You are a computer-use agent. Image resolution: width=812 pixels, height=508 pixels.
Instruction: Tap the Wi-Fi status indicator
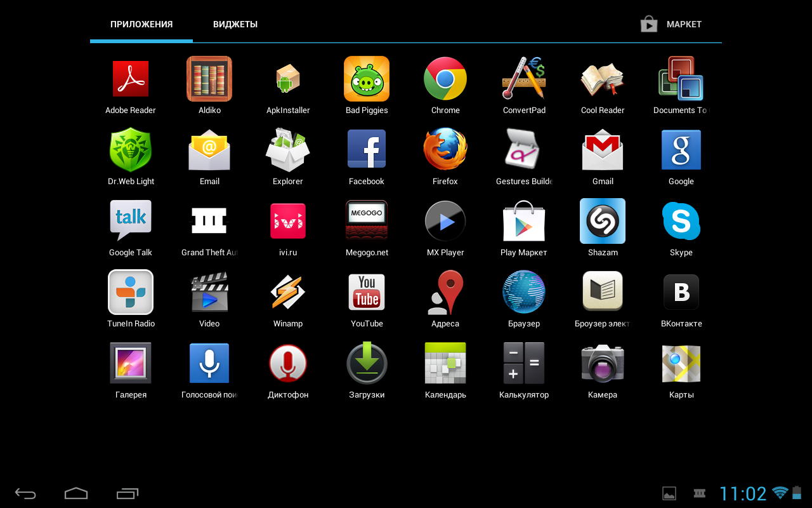click(x=780, y=493)
